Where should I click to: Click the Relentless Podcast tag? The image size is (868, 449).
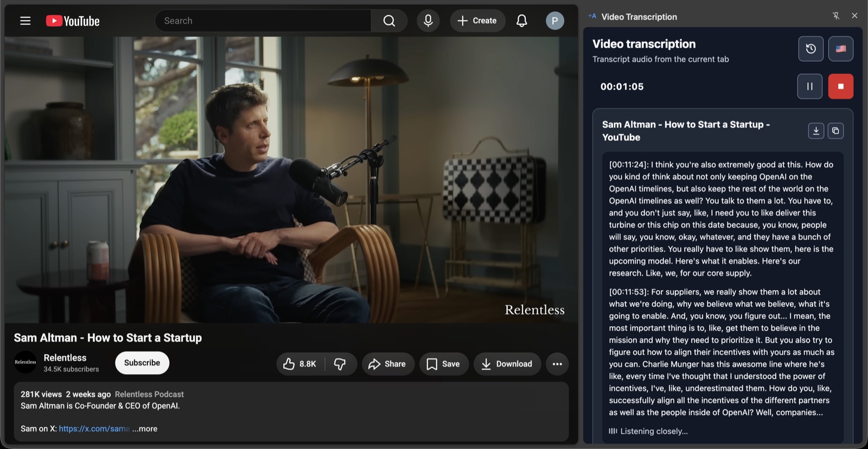pos(149,394)
